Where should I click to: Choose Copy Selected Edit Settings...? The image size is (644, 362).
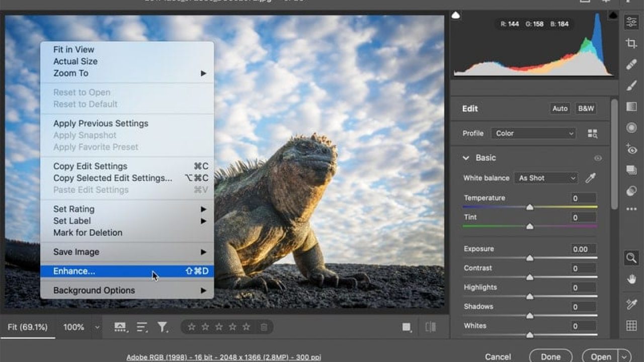coord(127,178)
